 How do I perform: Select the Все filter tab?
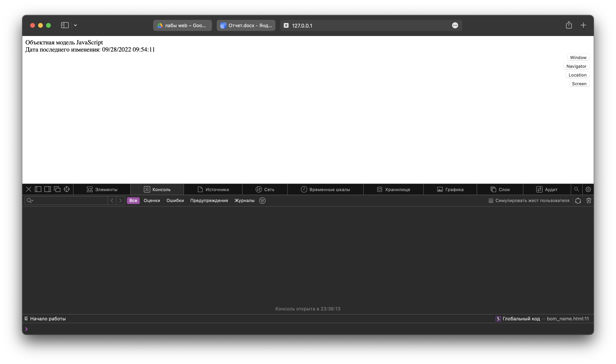133,200
